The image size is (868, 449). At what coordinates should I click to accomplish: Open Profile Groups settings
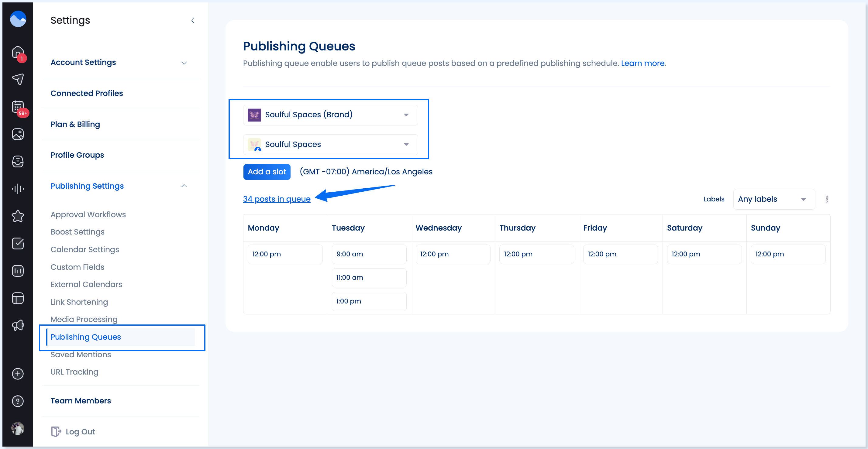pos(77,155)
